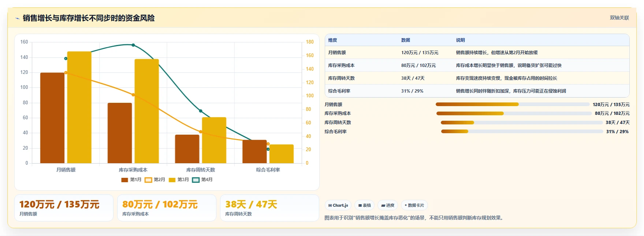
Task: Click the brown 库存周转天数 bar
Action: pos(187,149)
